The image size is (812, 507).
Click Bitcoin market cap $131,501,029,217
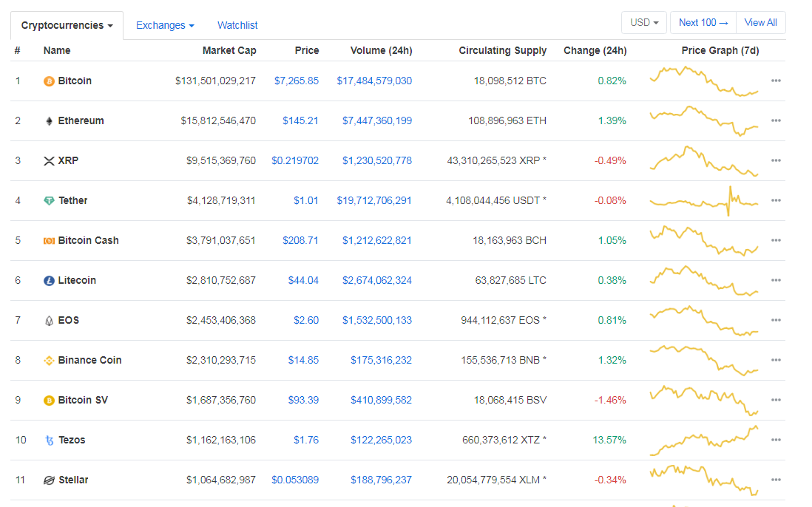(215, 81)
